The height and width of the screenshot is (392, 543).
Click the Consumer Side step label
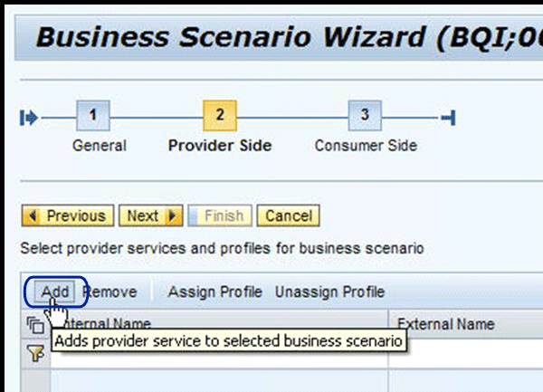pyautogui.click(x=366, y=146)
